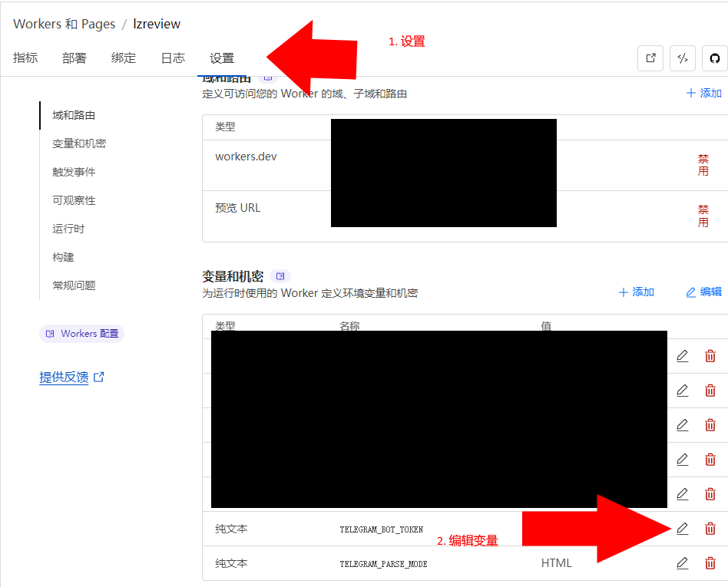Click the trash icon in the fourth variable row
This screenshot has height=587, width=728.
tap(710, 460)
